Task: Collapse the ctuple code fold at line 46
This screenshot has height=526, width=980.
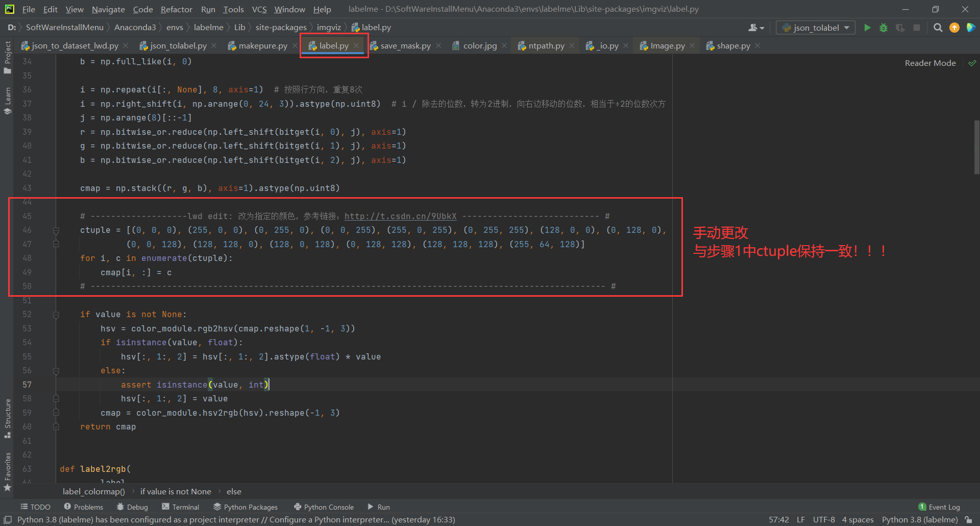Action: click(56, 230)
